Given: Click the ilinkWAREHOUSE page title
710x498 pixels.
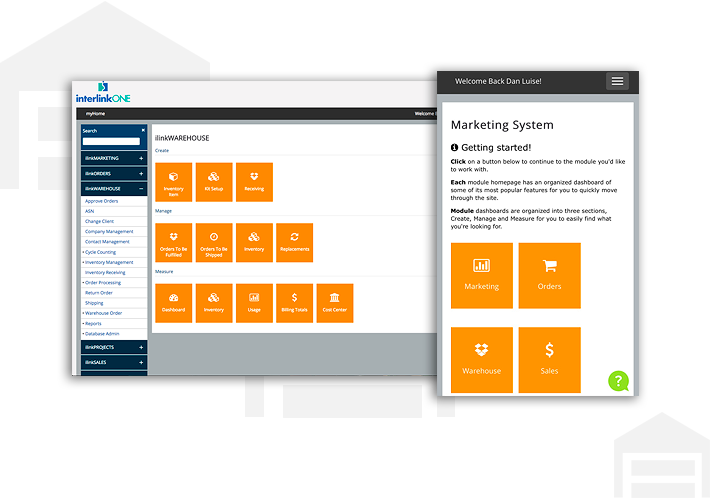Looking at the screenshot, I should (182, 138).
